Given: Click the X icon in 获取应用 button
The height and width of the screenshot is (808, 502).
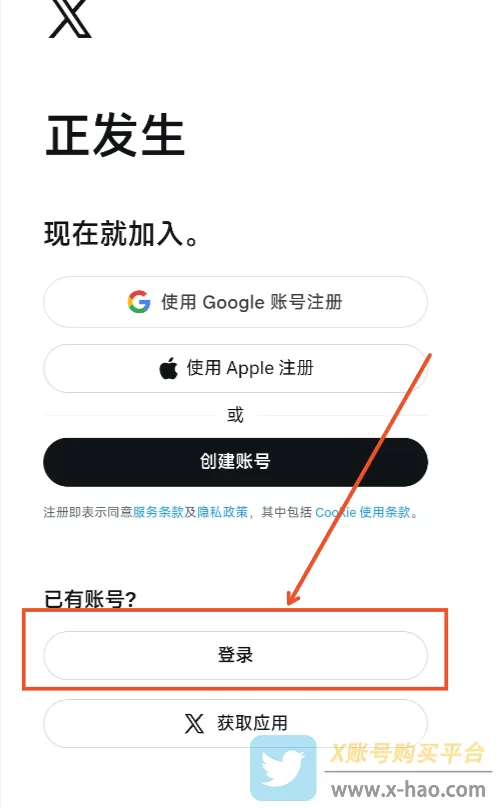Looking at the screenshot, I should (194, 723).
